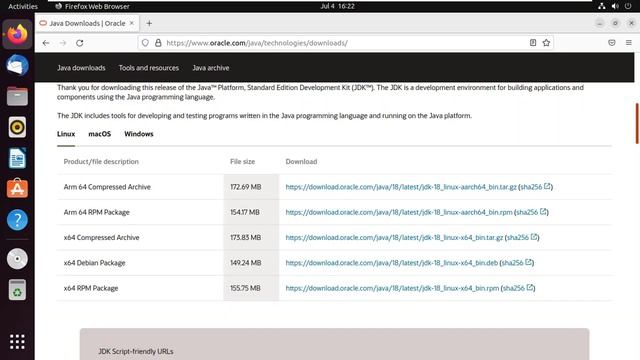Open sha256 link for x64 RPM Package
This screenshot has height=360, width=640.
point(518,288)
